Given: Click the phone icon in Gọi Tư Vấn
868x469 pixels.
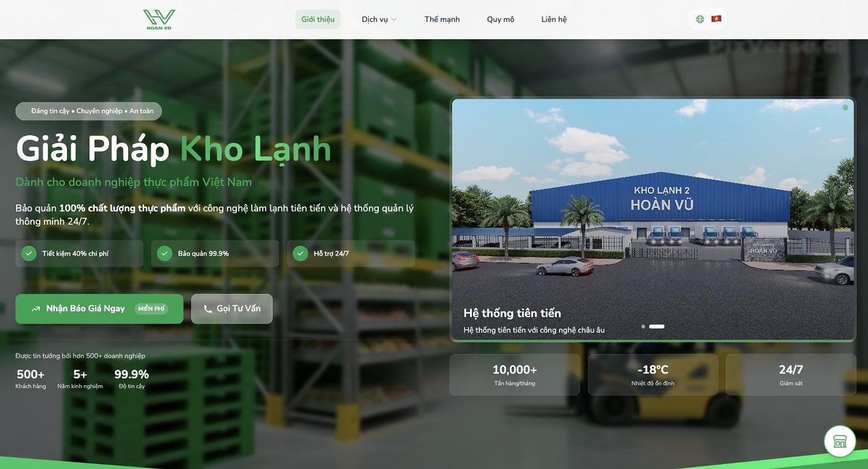Looking at the screenshot, I should pos(208,309).
